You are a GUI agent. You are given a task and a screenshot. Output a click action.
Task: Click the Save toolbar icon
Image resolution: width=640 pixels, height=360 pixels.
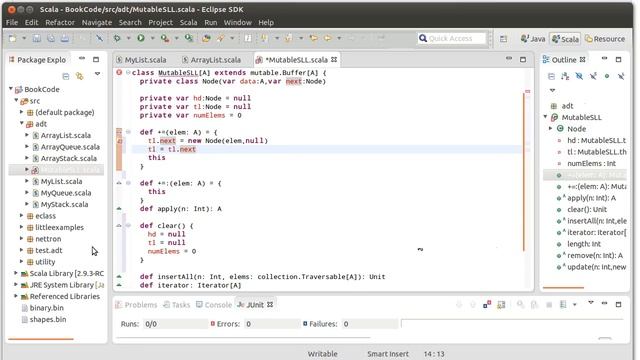37,38
